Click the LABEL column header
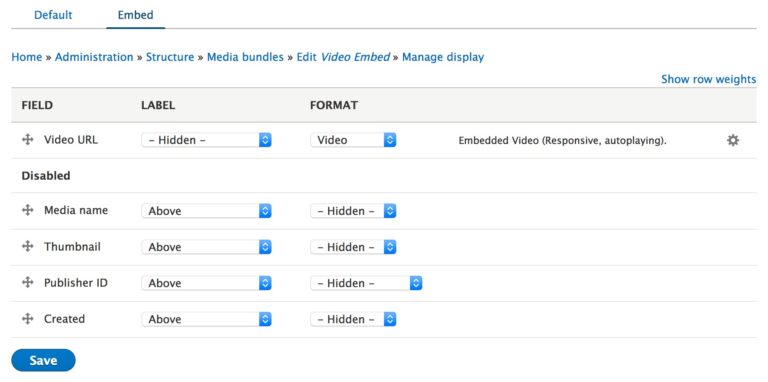The height and width of the screenshot is (382, 768). (x=158, y=105)
